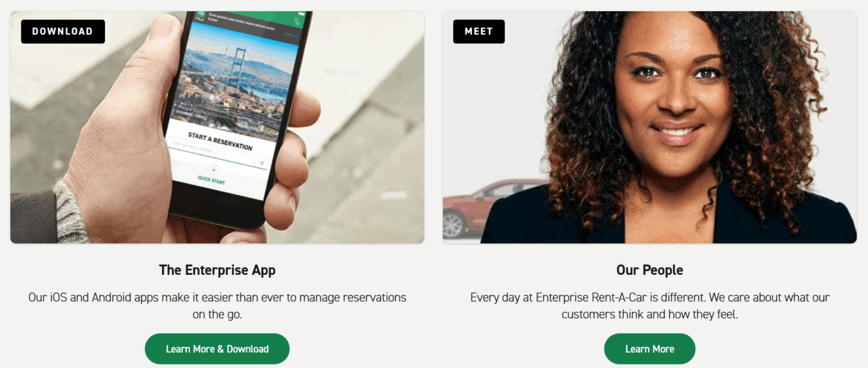The image size is (868, 368).
Task: Click the smiling woman's portrait image
Action: (649, 128)
